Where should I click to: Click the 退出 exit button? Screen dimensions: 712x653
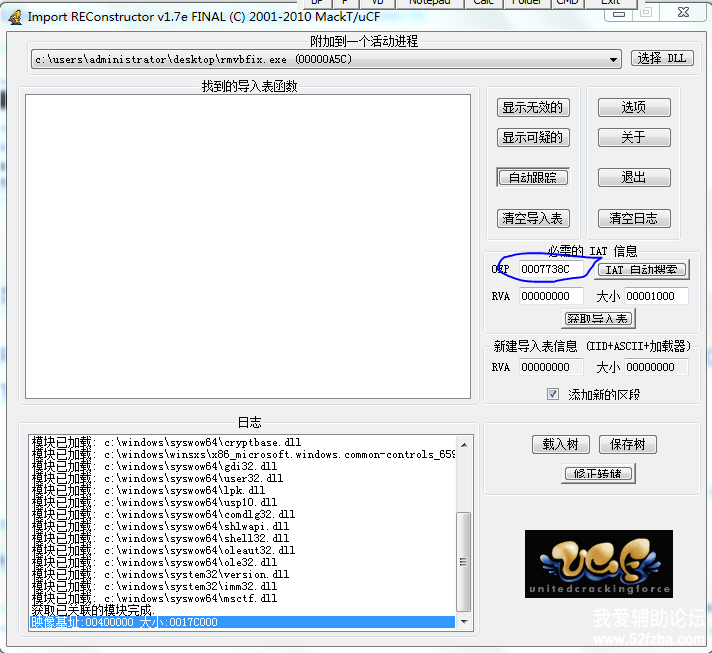click(x=634, y=178)
